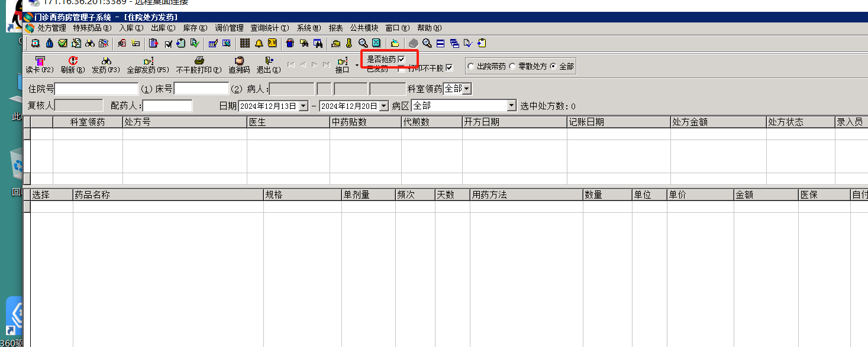The image size is (868, 347).
Task: Toggle the 已发药 checkbox
Action: pos(401,69)
